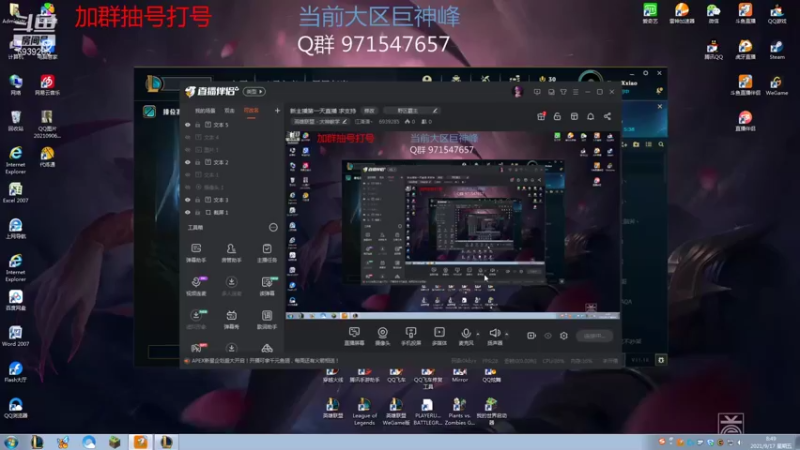Viewport: 800px width, 450px height.
Task: Open the 主播任务 tool
Action: click(267, 253)
